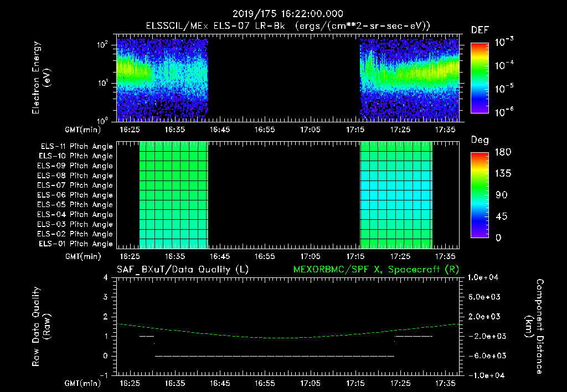
Task: Click the Deg color bar label
Action: 480,140
